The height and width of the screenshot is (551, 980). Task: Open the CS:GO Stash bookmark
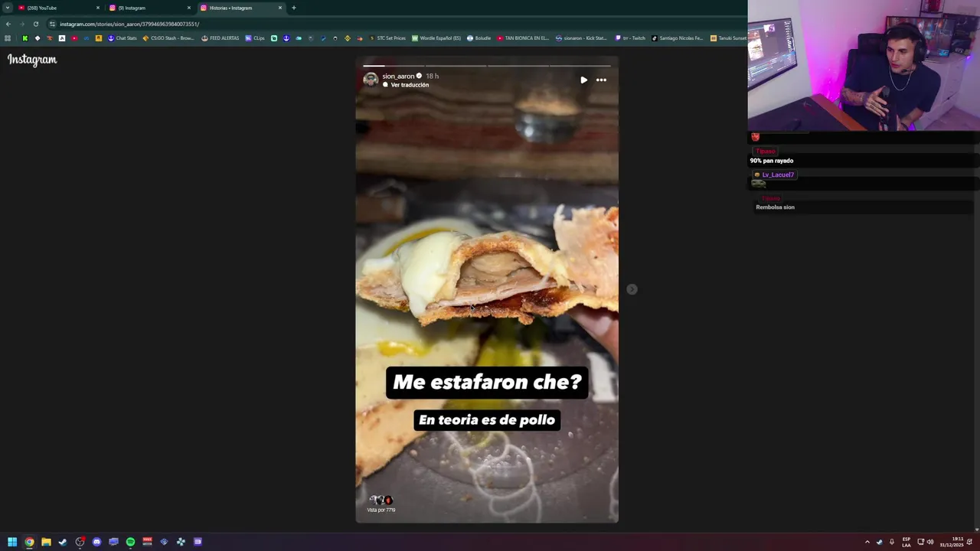(x=168, y=38)
